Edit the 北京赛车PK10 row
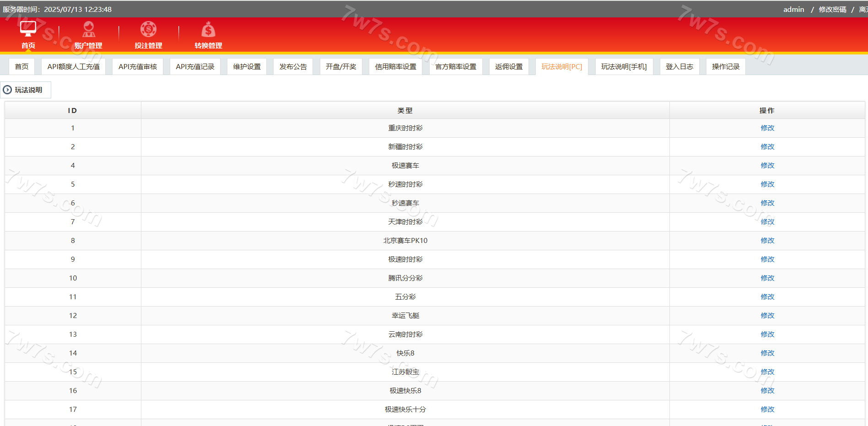 pyautogui.click(x=767, y=241)
